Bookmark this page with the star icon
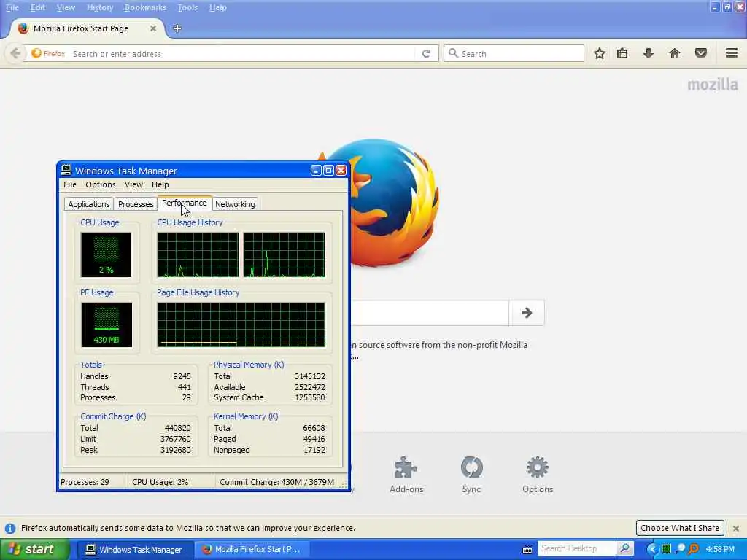This screenshot has height=560, width=747. [x=600, y=53]
